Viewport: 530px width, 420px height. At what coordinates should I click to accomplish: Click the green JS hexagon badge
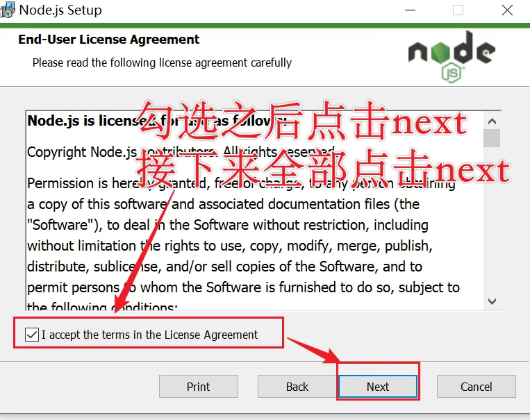point(452,73)
